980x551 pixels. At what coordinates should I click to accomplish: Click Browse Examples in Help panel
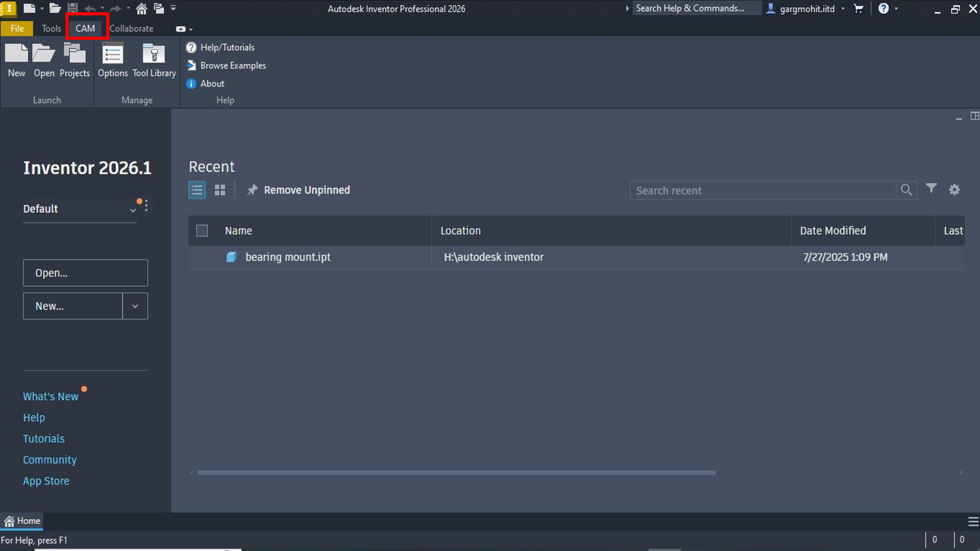226,66
